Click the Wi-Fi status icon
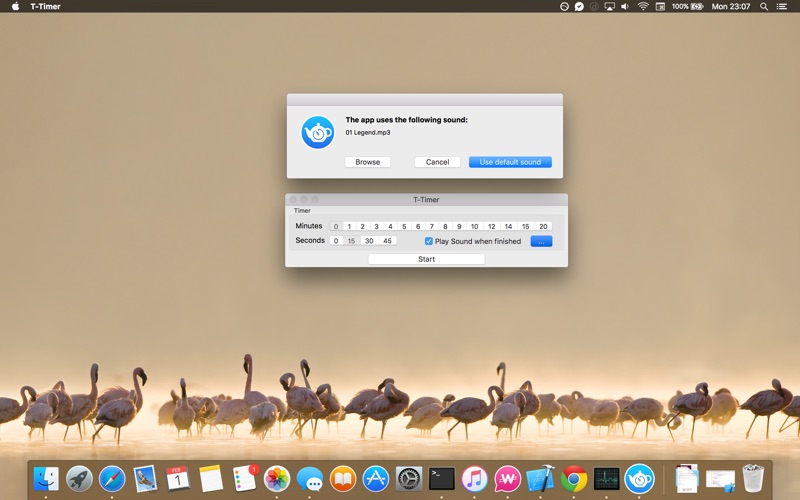800x500 pixels. [643, 6]
